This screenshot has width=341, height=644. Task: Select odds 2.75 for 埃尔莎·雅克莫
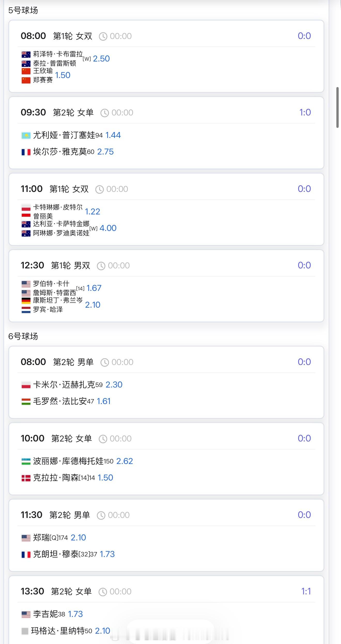tap(105, 152)
